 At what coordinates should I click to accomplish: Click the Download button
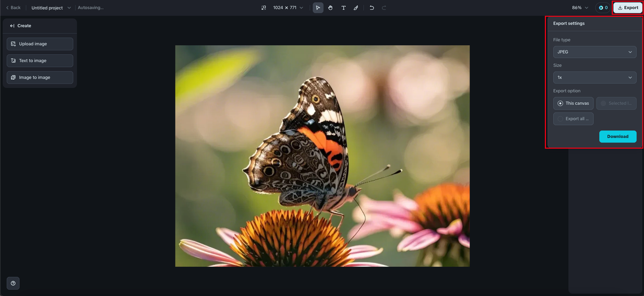click(x=618, y=136)
